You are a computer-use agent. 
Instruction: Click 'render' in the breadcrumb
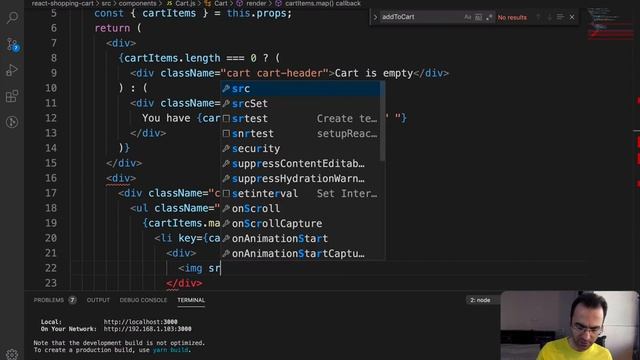tap(256, 3)
